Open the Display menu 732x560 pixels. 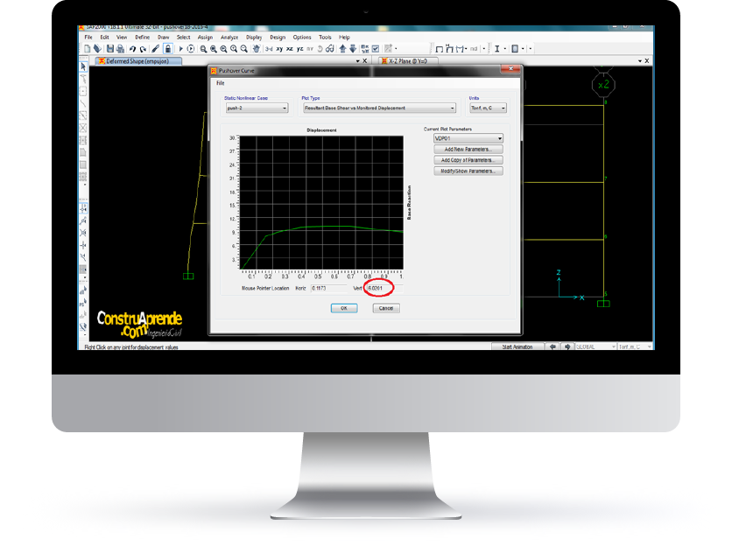[254, 37]
